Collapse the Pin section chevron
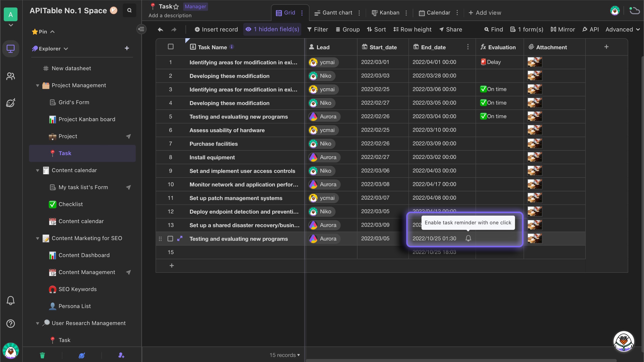The width and height of the screenshot is (644, 362). click(52, 32)
